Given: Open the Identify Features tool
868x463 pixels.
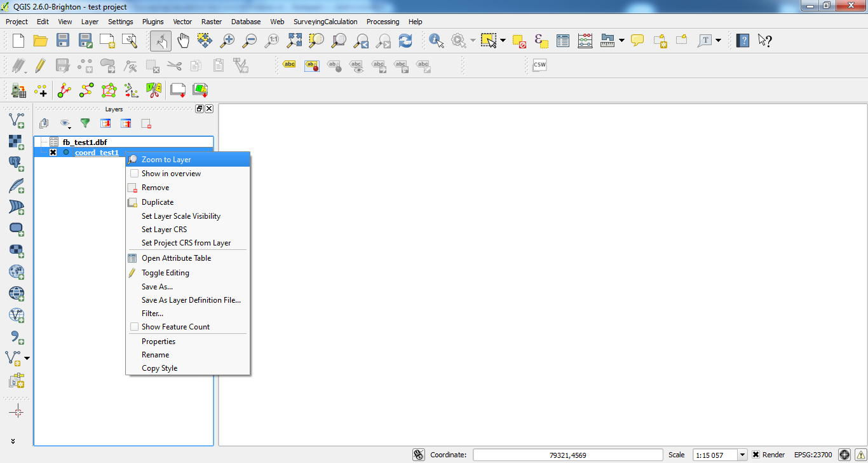Looking at the screenshot, I should point(437,41).
